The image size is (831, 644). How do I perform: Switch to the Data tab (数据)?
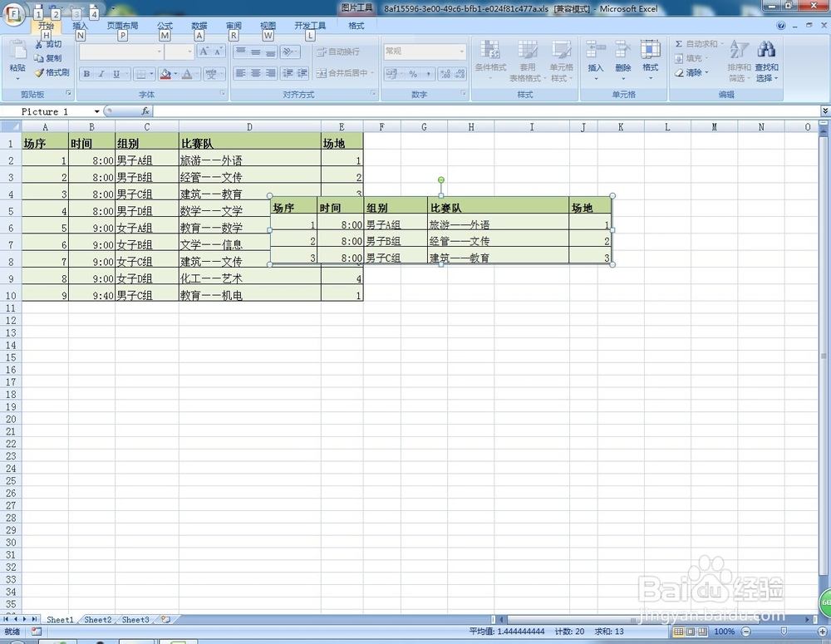(199, 26)
